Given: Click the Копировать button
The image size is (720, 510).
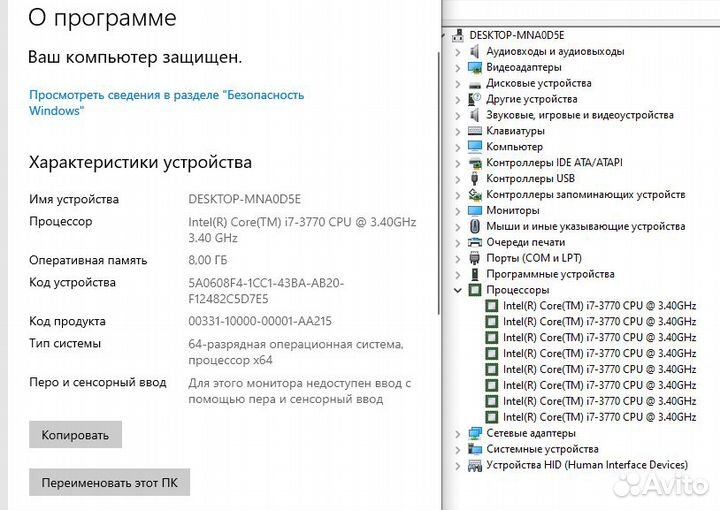Looking at the screenshot, I should (x=75, y=434).
